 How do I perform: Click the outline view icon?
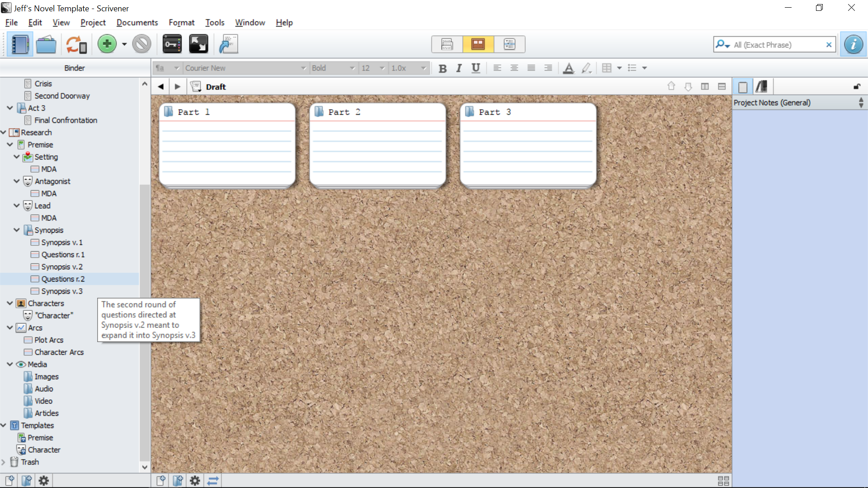[509, 43]
